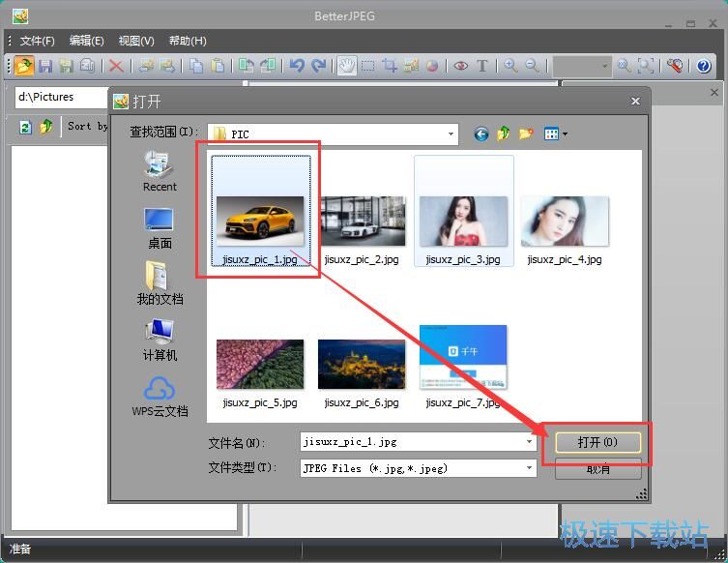Image resolution: width=728 pixels, height=563 pixels.
Task: Go back using dialog's blue arrow icon
Action: [480, 134]
